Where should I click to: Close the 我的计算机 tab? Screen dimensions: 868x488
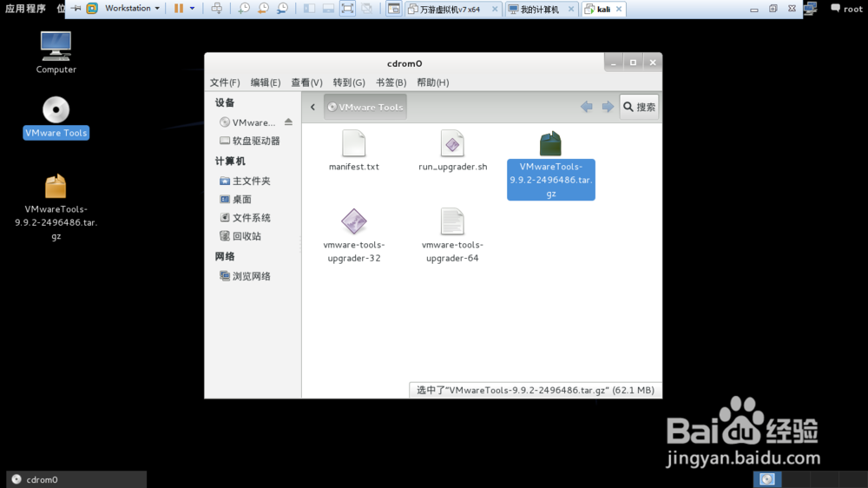(571, 10)
